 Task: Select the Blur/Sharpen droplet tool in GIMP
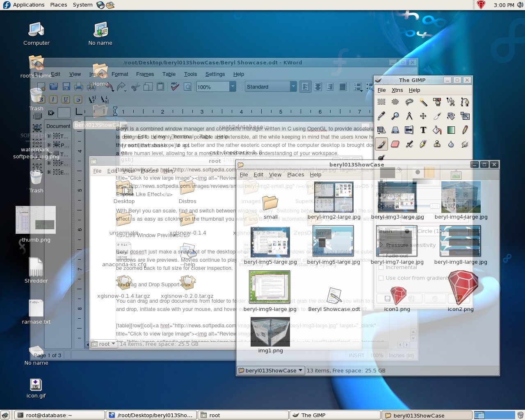coord(451,144)
